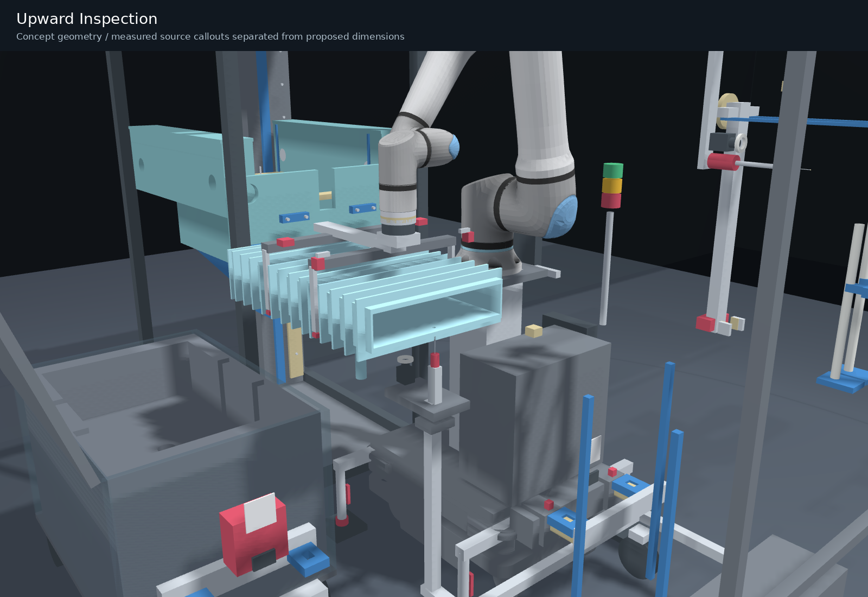
Task: Select the blue cap on robot base joint
Action: point(562,217)
